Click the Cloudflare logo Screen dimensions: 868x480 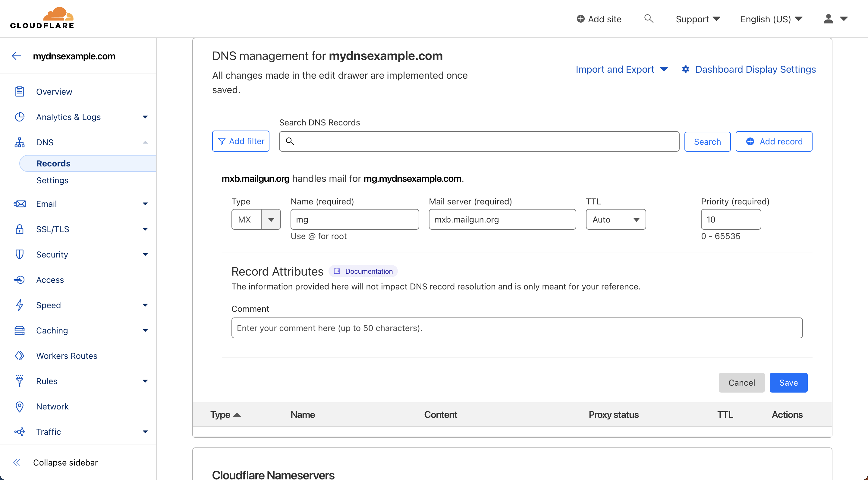pos(42,18)
